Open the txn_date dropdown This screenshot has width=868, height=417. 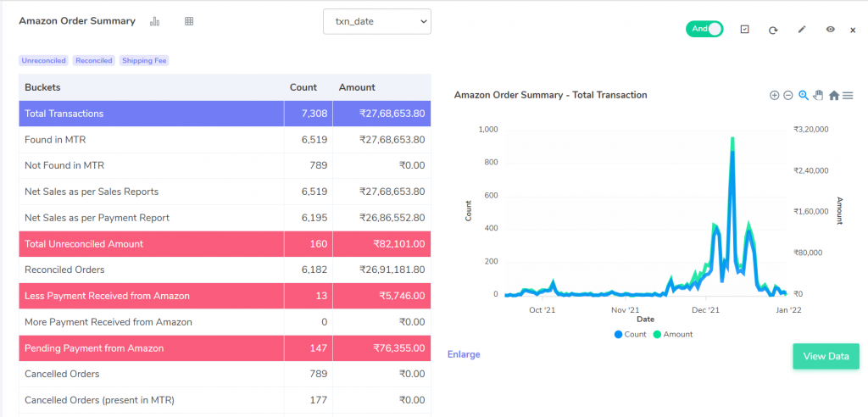coord(377,21)
